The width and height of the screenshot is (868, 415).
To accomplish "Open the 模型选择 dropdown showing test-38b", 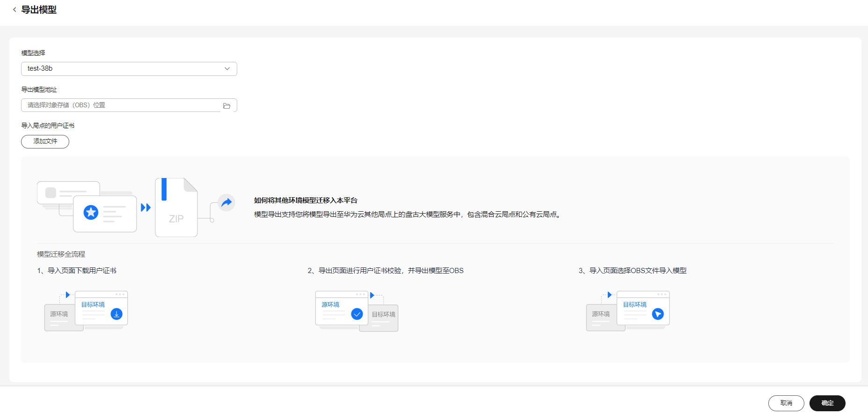I will click(122, 69).
